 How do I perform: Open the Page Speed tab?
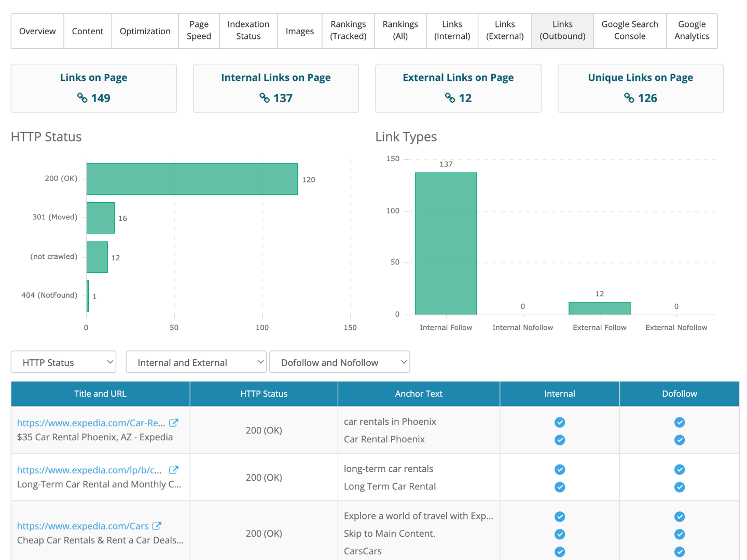[x=199, y=31]
